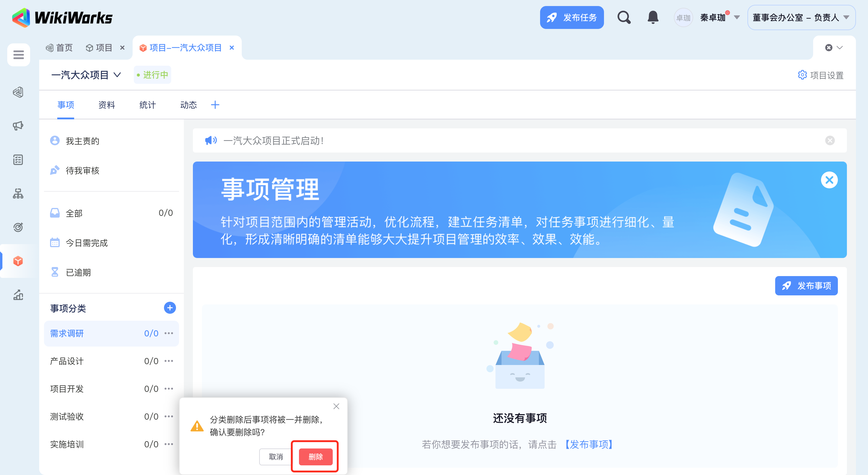This screenshot has height=475, width=868.
Task: Open more options for 产品设计 category
Action: pyautogui.click(x=169, y=361)
